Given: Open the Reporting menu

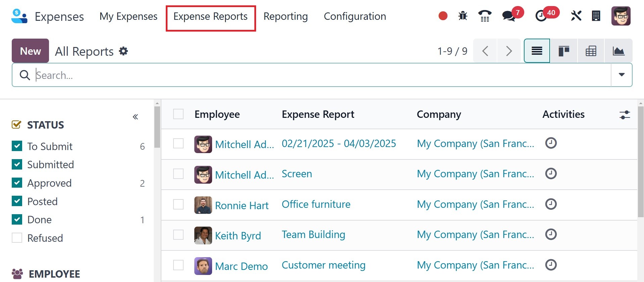Looking at the screenshot, I should coord(285,16).
